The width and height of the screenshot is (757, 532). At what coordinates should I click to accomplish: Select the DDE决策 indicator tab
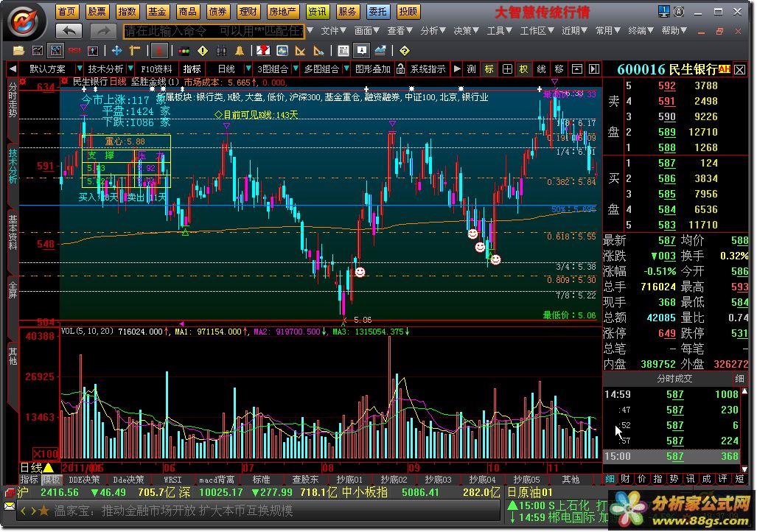tap(84, 480)
